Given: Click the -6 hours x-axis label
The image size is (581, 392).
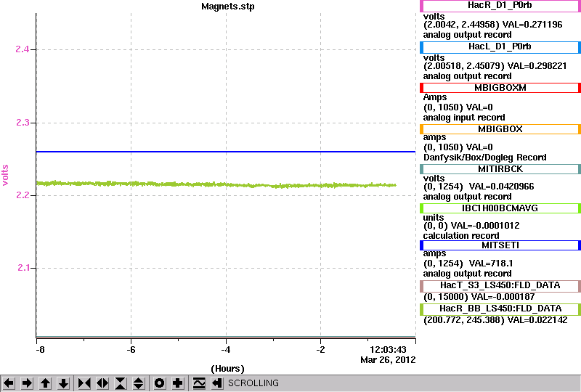Looking at the screenshot, I should point(131,350).
